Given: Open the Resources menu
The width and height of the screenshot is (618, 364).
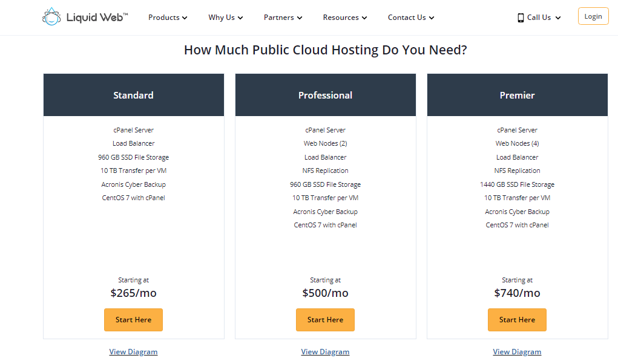Looking at the screenshot, I should tap(345, 18).
